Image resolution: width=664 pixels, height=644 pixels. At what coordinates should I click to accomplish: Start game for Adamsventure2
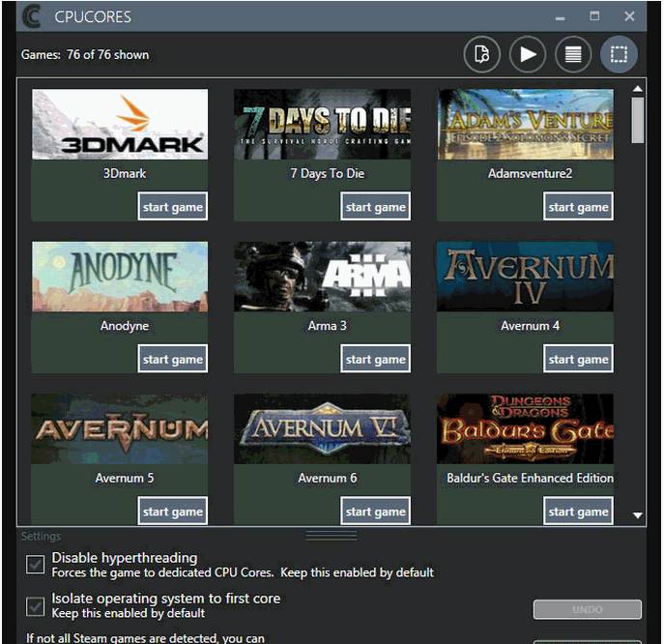tap(578, 206)
